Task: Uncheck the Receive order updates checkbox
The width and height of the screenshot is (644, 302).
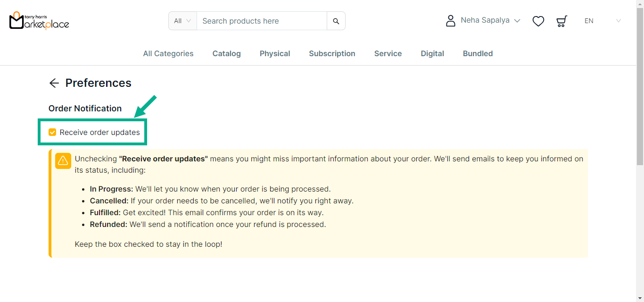Action: (x=52, y=132)
